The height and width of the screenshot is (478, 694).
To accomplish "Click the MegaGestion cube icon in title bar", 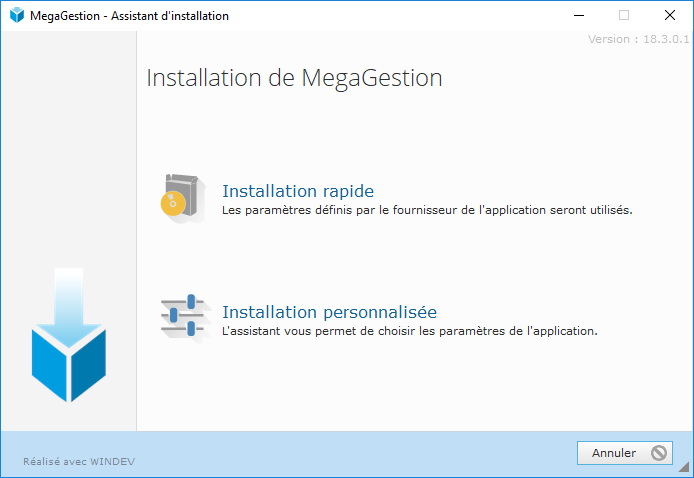I will coord(17,15).
